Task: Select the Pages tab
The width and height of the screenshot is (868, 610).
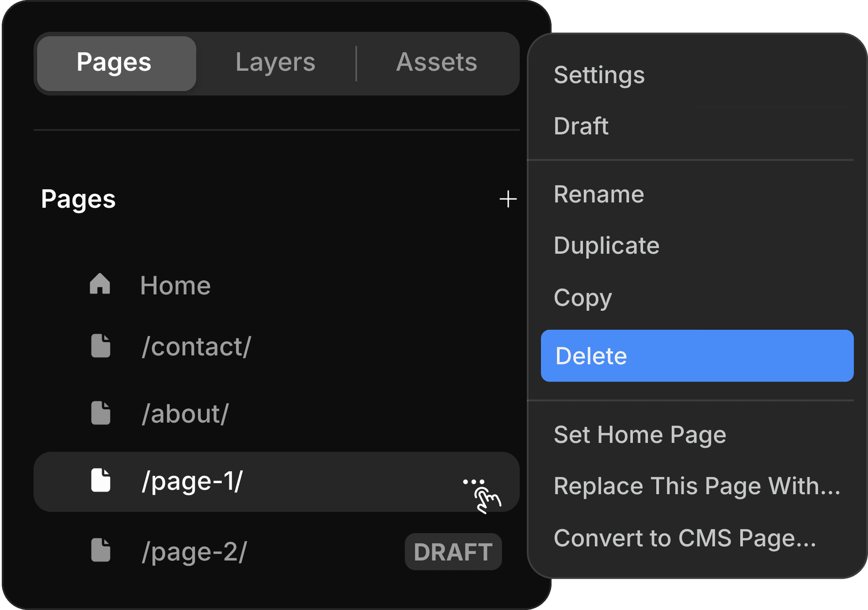Action: (x=114, y=62)
